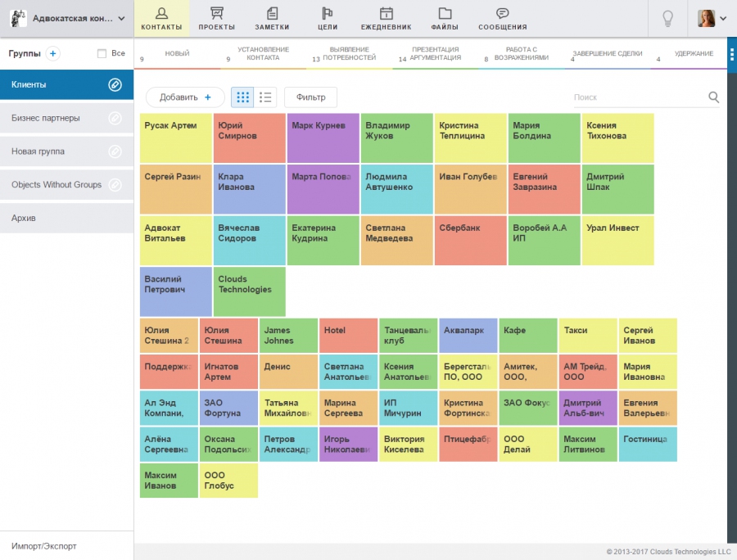
Task: Check the Все checkbox above the groups
Action: tap(103, 52)
